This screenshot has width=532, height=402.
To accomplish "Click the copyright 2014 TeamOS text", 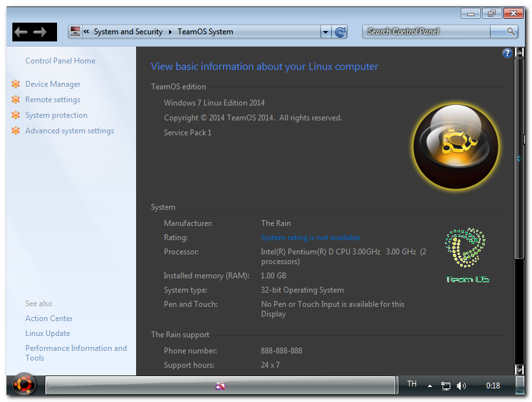I will (x=253, y=118).
